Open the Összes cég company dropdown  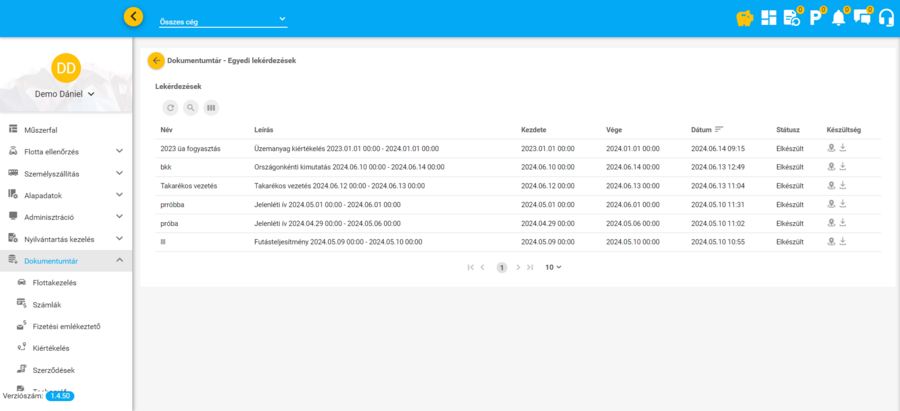[x=223, y=20]
